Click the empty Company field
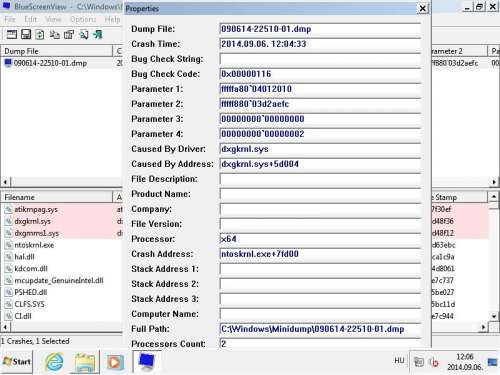The image size is (500, 375). click(320, 209)
